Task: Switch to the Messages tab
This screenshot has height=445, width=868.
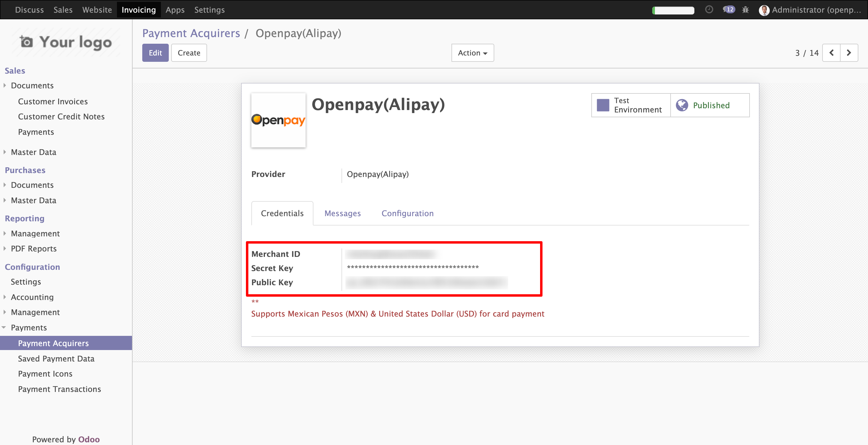Action: [342, 213]
